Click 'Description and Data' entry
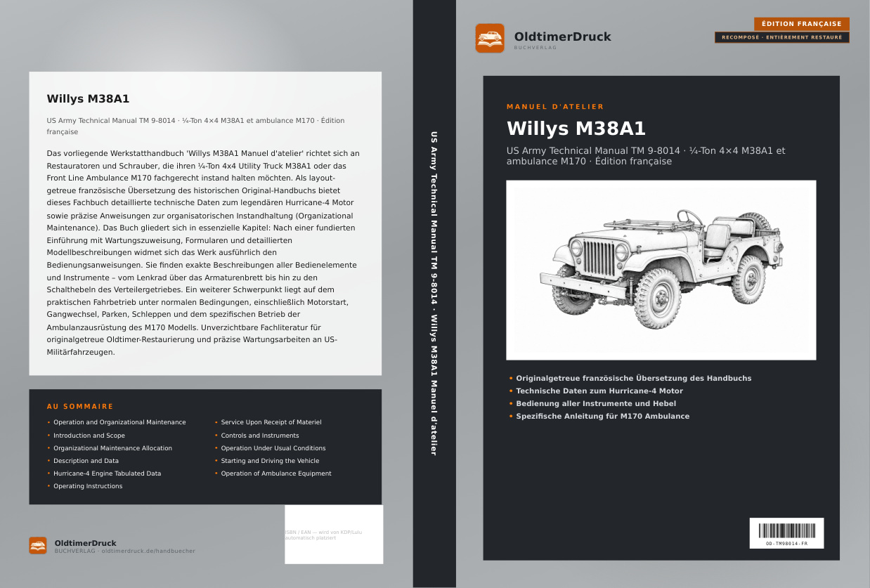 click(86, 461)
